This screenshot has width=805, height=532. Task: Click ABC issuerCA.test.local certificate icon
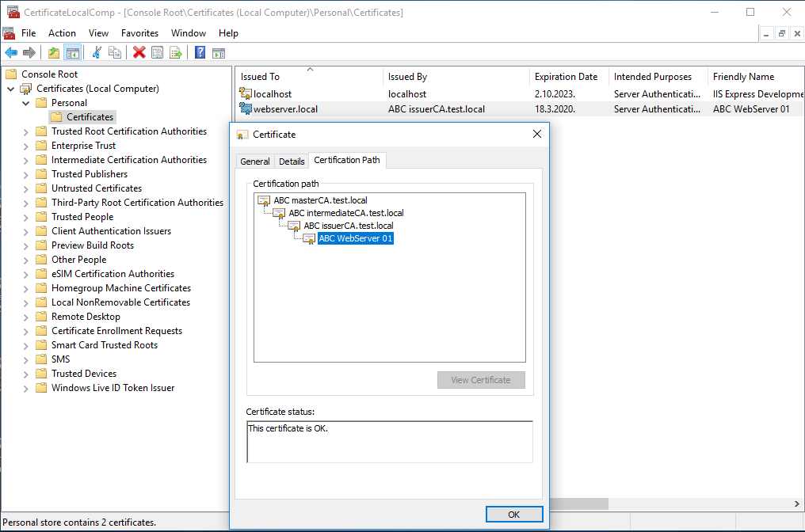coord(294,226)
